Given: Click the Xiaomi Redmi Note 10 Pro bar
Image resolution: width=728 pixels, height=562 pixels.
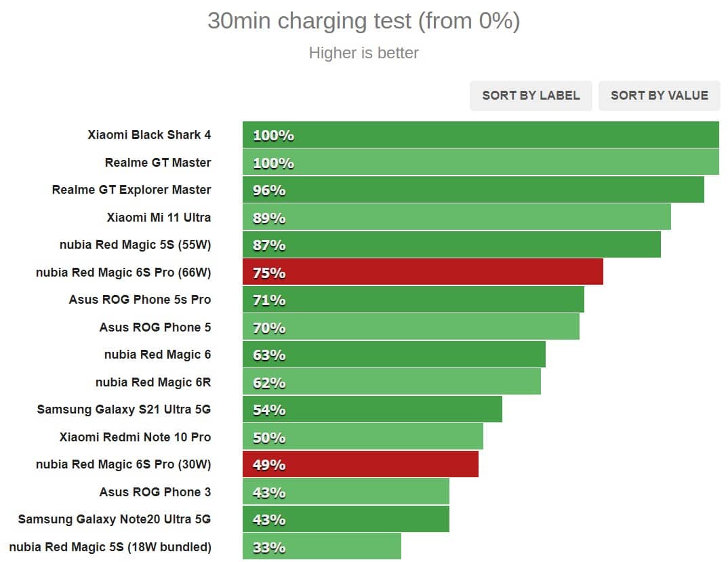Looking at the screenshot, I should [363, 437].
